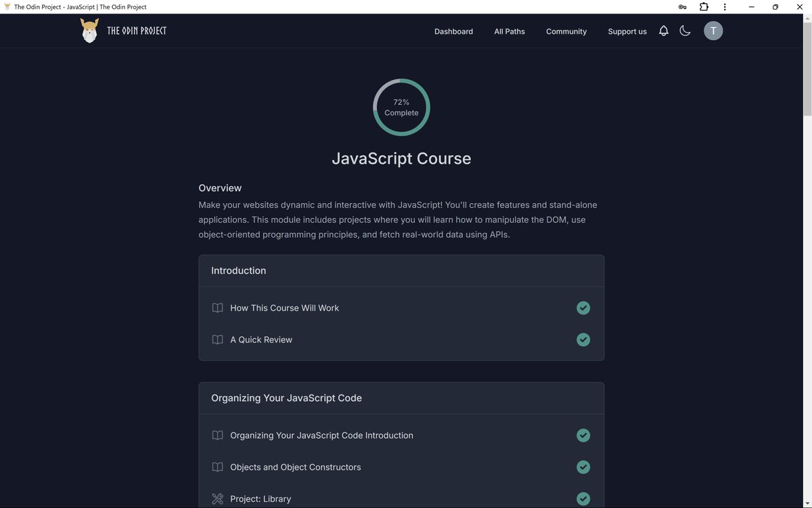Screen dimensions: 812x508
Task: Toggle completion for Objects and Object Constructors
Action: 583,467
